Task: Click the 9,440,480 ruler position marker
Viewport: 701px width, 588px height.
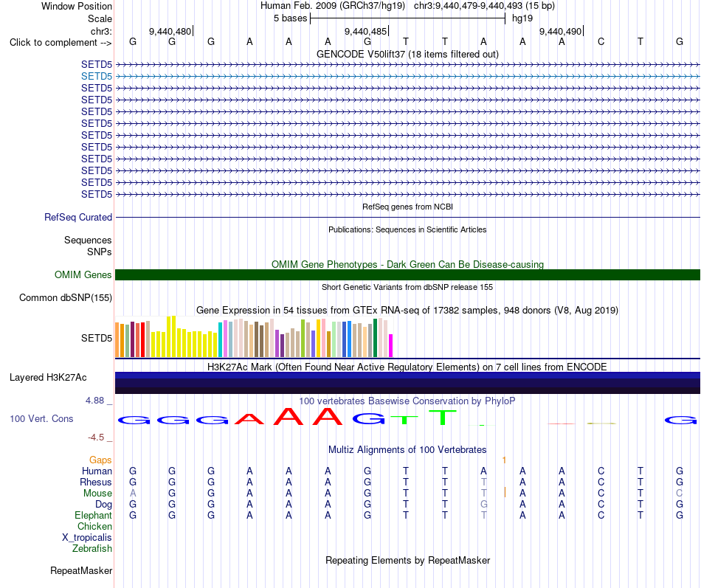Action: pos(170,31)
